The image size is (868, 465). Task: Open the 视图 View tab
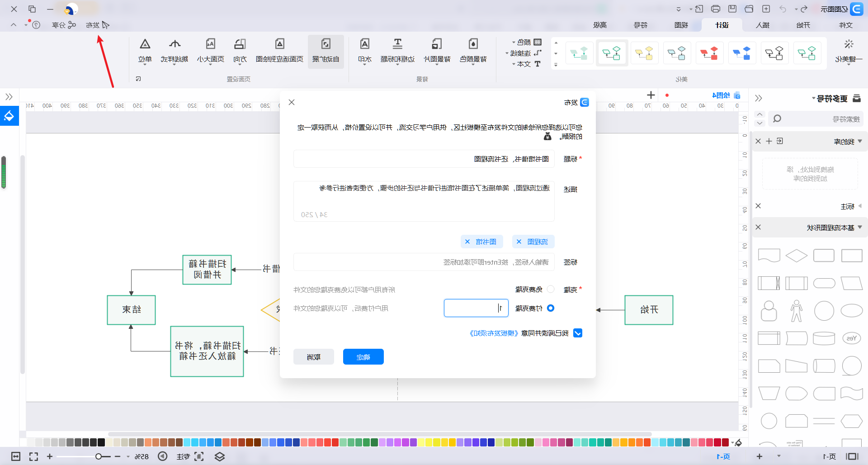point(681,25)
